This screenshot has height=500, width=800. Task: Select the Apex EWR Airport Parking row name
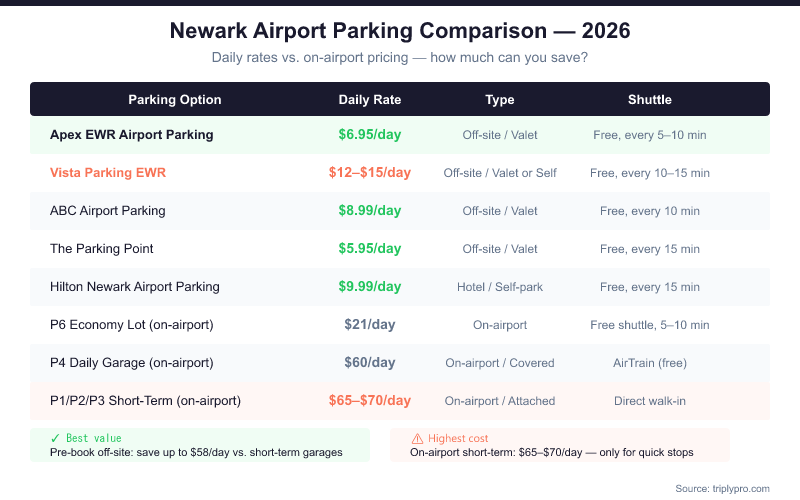(132, 134)
